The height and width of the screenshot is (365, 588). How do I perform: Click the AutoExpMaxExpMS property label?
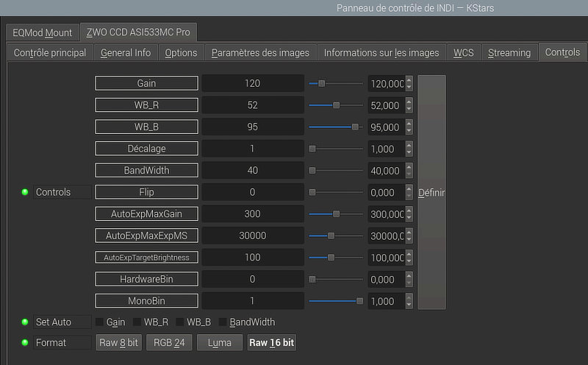pyautogui.click(x=146, y=235)
